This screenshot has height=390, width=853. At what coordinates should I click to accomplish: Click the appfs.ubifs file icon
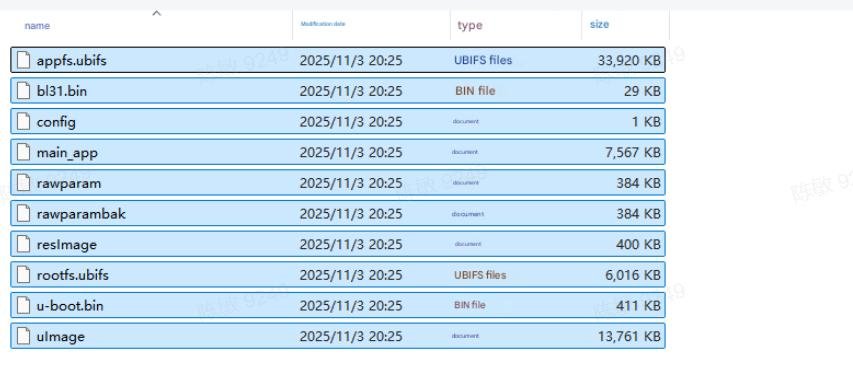pos(23,60)
